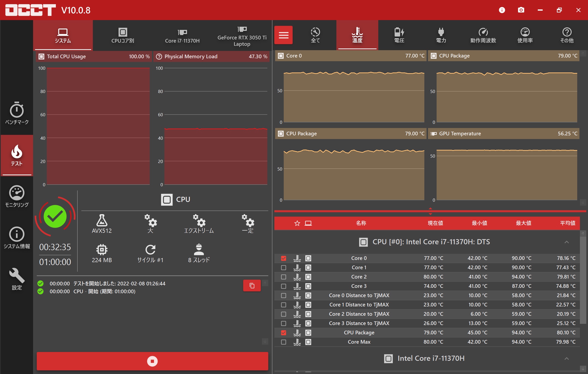Collapse CPU [#0] Intel Core i7-11370H DTS group
Viewport: 588px width, 374px height.
566,242
